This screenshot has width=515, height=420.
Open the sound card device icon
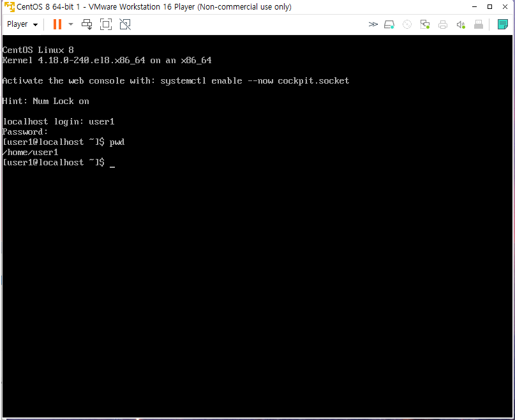point(461,24)
